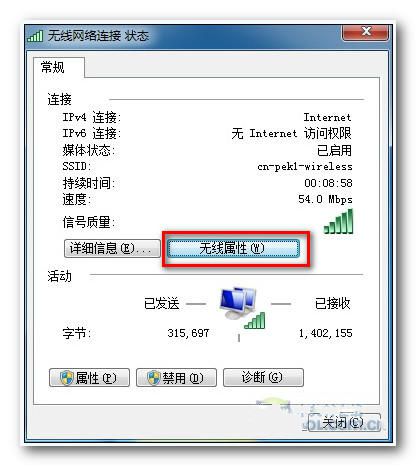Close the dialog with 关闭(C) button
The height and width of the screenshot is (466, 416).
point(344,423)
